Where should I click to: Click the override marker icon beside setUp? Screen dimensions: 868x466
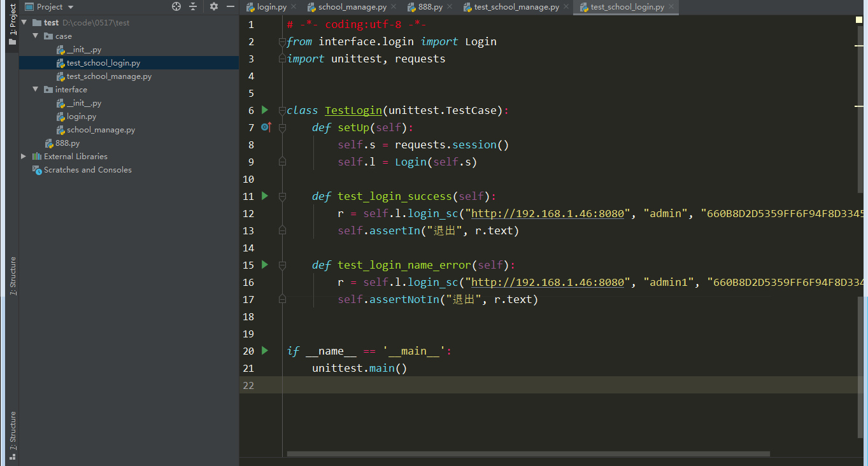pyautogui.click(x=266, y=127)
